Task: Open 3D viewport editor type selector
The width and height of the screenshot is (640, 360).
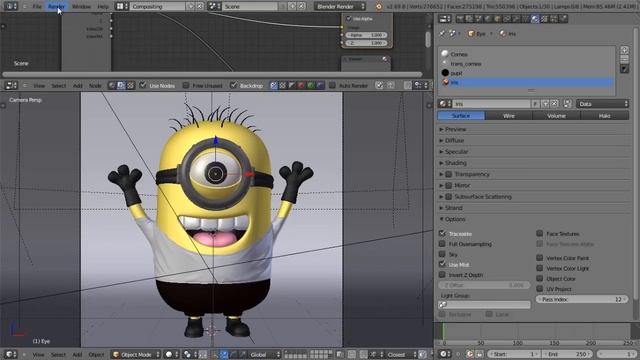Action: (11, 354)
